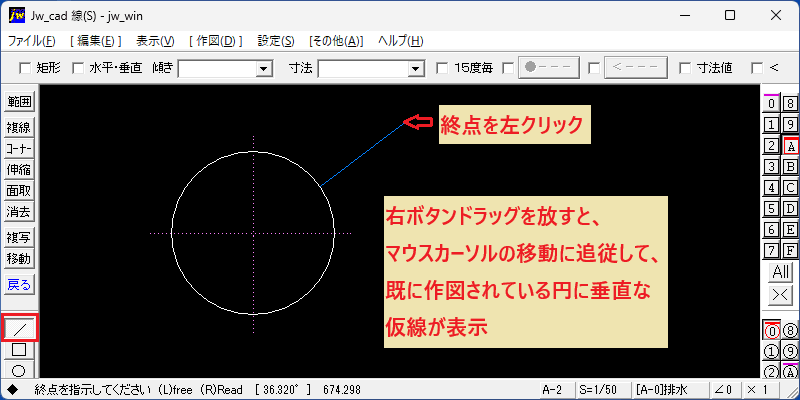The width and height of the screenshot is (800, 400).
Task: Open the ファイル(F) menu
Action: coord(32,41)
